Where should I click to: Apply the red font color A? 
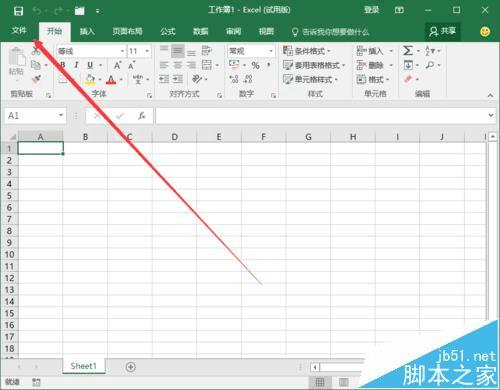tap(111, 79)
